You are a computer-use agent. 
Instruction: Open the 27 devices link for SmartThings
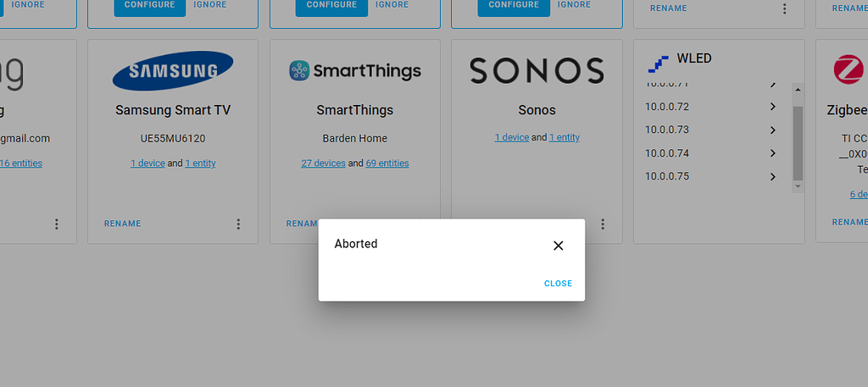pyautogui.click(x=323, y=163)
